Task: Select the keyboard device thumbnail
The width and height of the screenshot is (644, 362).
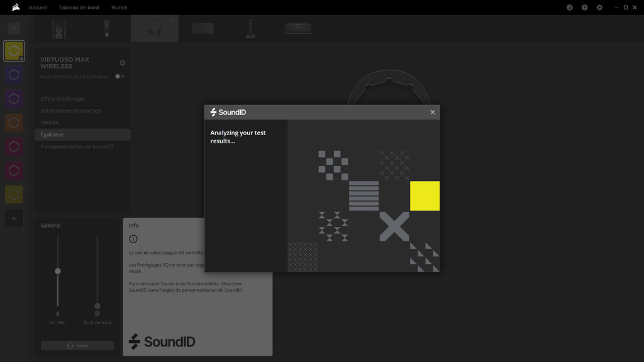Action: (203, 28)
